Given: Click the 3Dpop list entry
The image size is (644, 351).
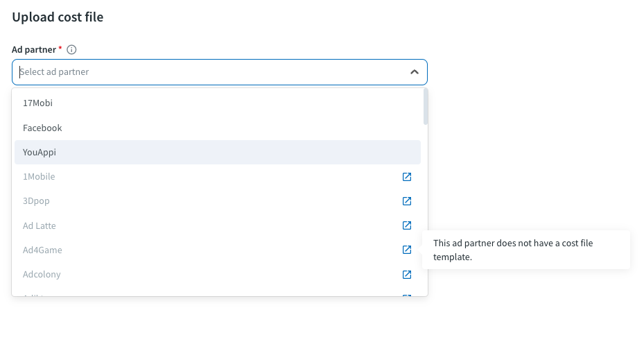Looking at the screenshot, I should click(218, 201).
